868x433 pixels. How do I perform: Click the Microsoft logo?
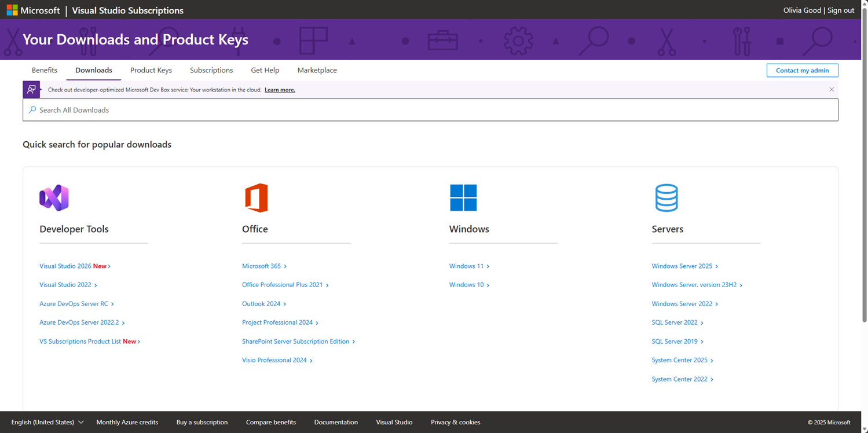(x=12, y=9)
